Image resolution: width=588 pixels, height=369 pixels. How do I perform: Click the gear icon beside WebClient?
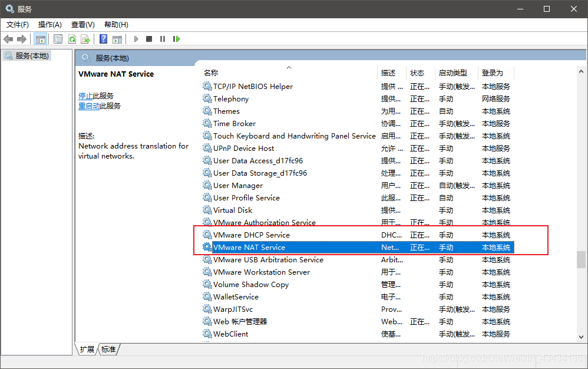point(207,334)
